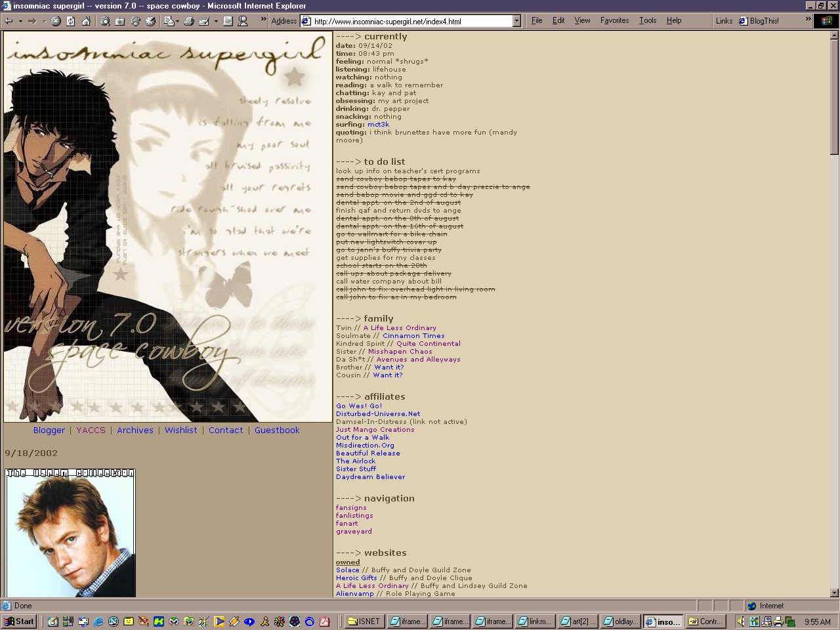Click the scrollbar up arrow in right frame

coord(834,36)
